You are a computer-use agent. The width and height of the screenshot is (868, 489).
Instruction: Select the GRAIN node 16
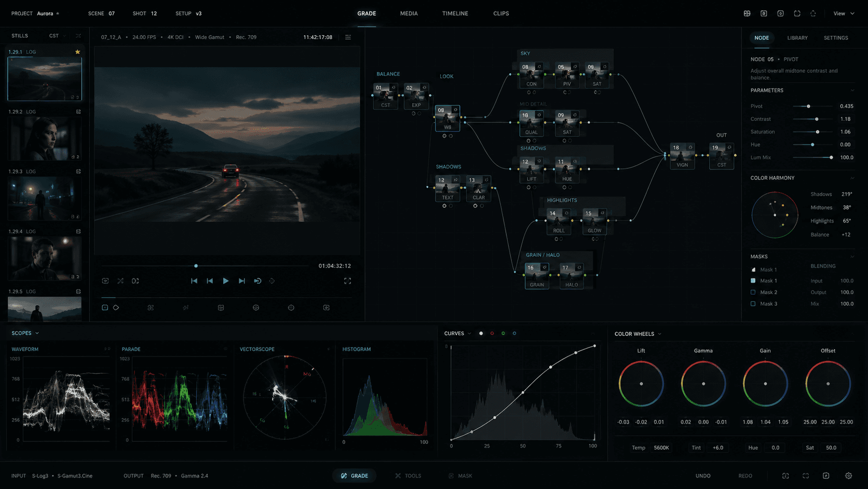coord(537,276)
